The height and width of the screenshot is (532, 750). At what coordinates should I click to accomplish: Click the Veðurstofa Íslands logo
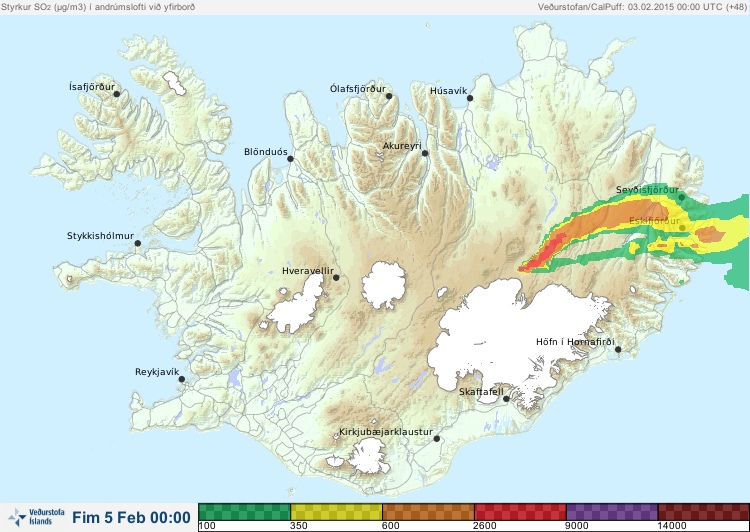point(36,517)
